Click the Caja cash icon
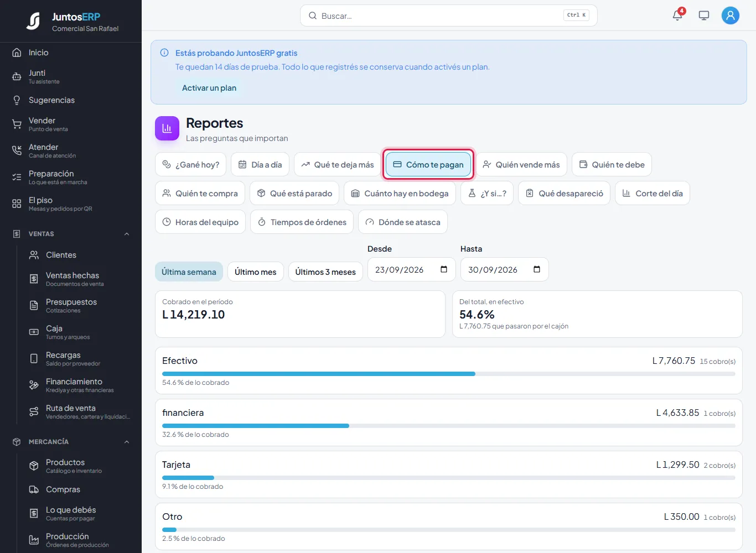Viewport: 756px width, 553px height. pos(34,332)
